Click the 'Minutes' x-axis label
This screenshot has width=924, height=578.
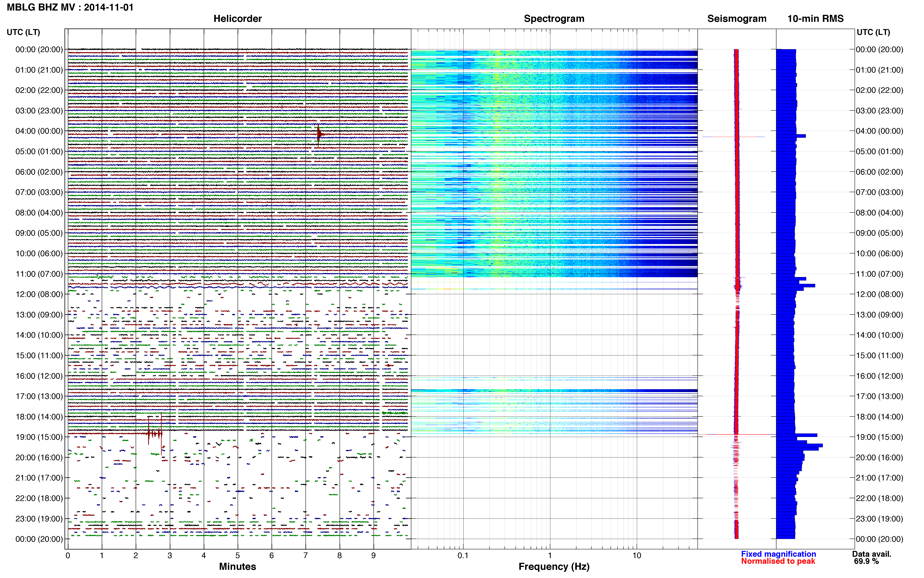pos(237,566)
